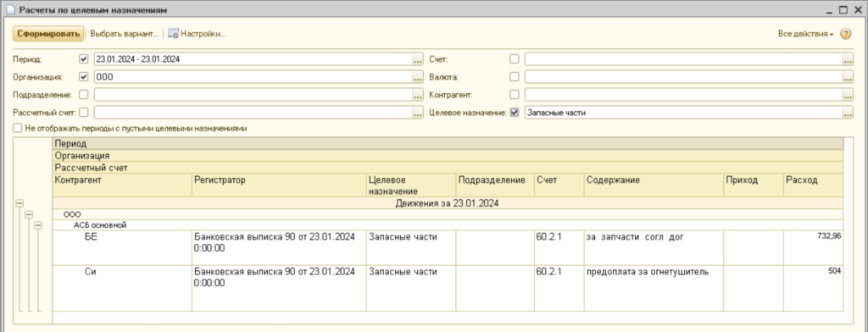Collapse the ООО organization group
This screenshot has height=332, width=868.
28,214
